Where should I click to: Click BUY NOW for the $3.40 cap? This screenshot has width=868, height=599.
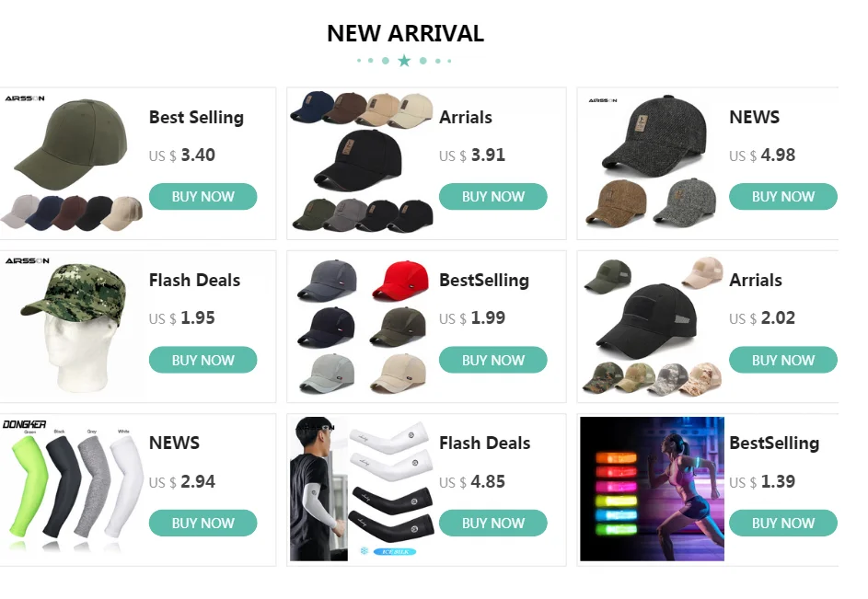pos(203,197)
